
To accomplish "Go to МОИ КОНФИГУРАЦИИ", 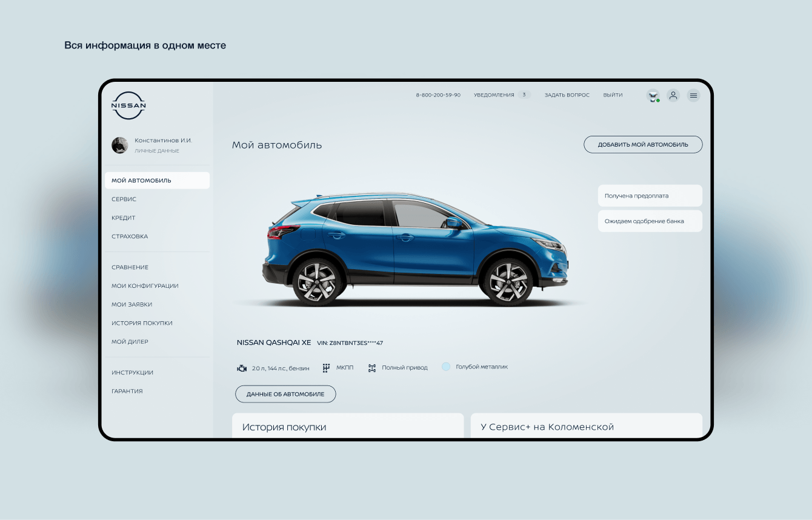I will click(x=145, y=286).
